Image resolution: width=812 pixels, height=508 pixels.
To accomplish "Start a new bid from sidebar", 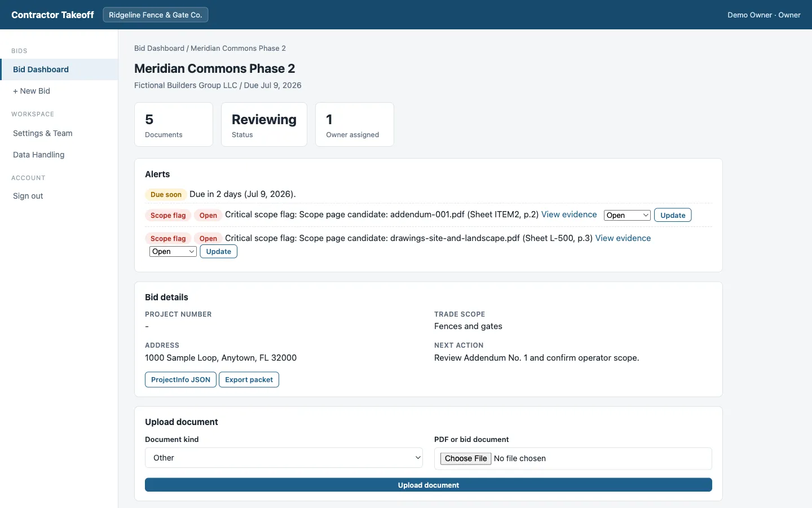I will coord(59,91).
